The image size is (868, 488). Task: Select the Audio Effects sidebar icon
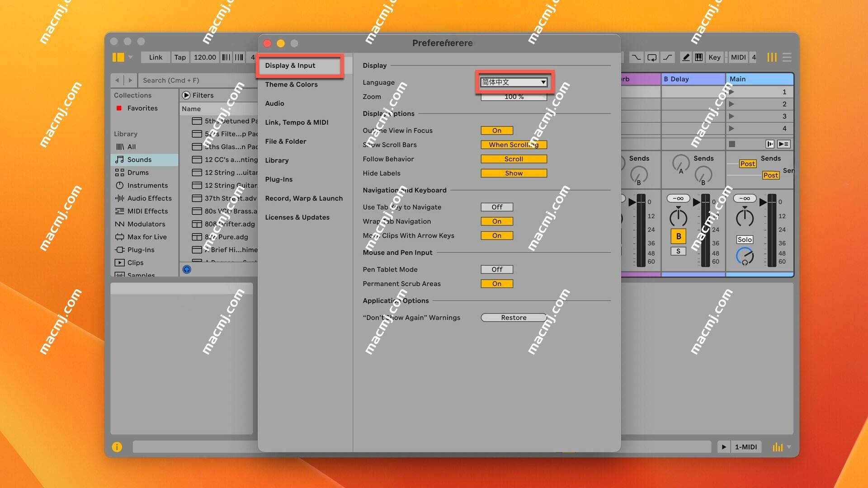point(119,198)
